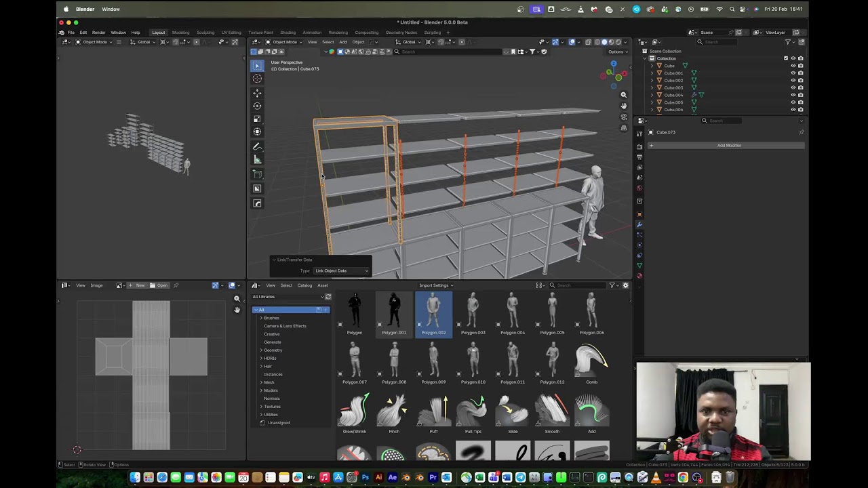The width and height of the screenshot is (868, 488).
Task: Pick the Transform tool
Action: tap(257, 131)
